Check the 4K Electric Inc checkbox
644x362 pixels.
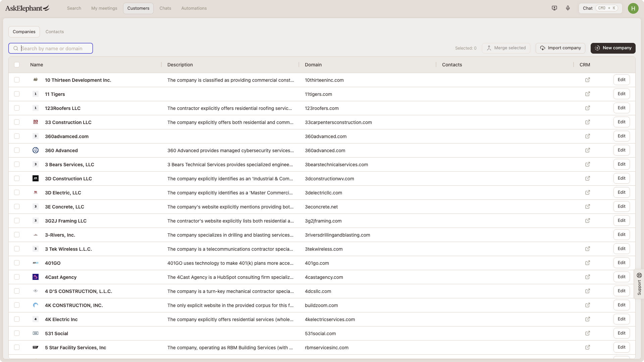click(17, 319)
